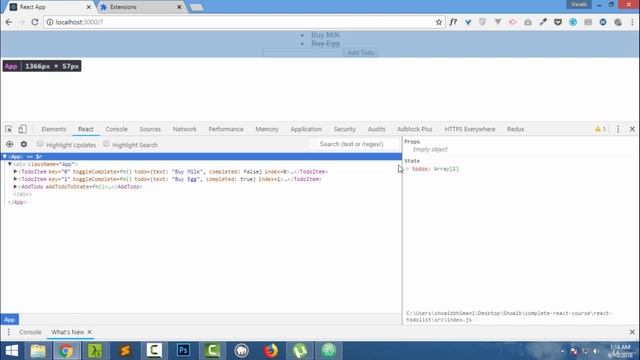Switch to the Performance tab
This screenshot has width=640, height=360.
coord(226,129)
